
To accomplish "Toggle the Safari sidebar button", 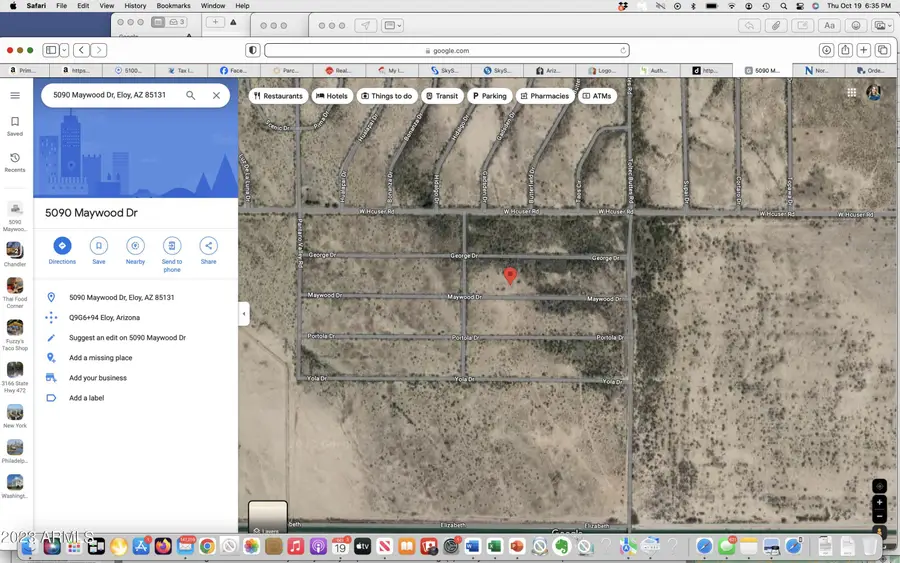I will 51,50.
